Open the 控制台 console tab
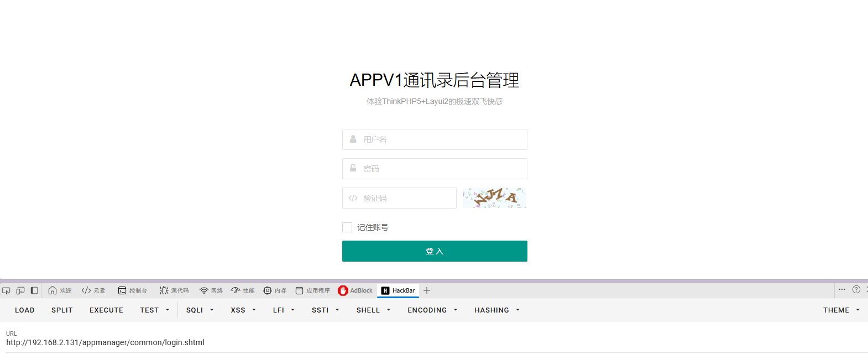The width and height of the screenshot is (868, 359). (x=133, y=290)
